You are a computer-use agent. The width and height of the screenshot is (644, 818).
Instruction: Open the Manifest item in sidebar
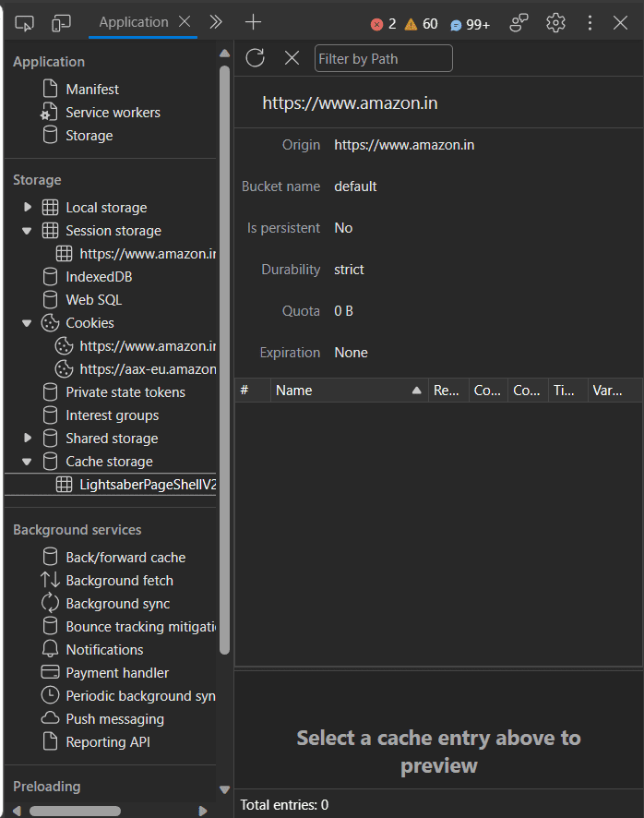pos(92,90)
